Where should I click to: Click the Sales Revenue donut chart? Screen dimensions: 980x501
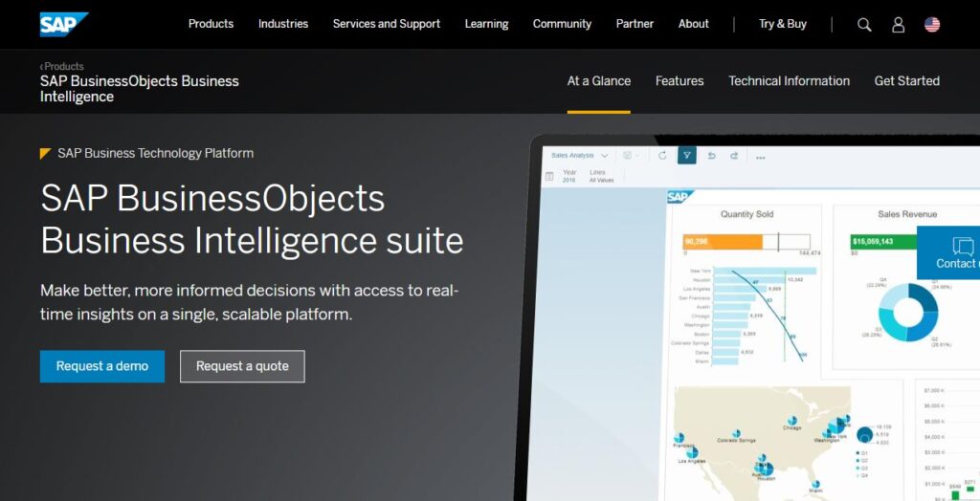pos(907,312)
